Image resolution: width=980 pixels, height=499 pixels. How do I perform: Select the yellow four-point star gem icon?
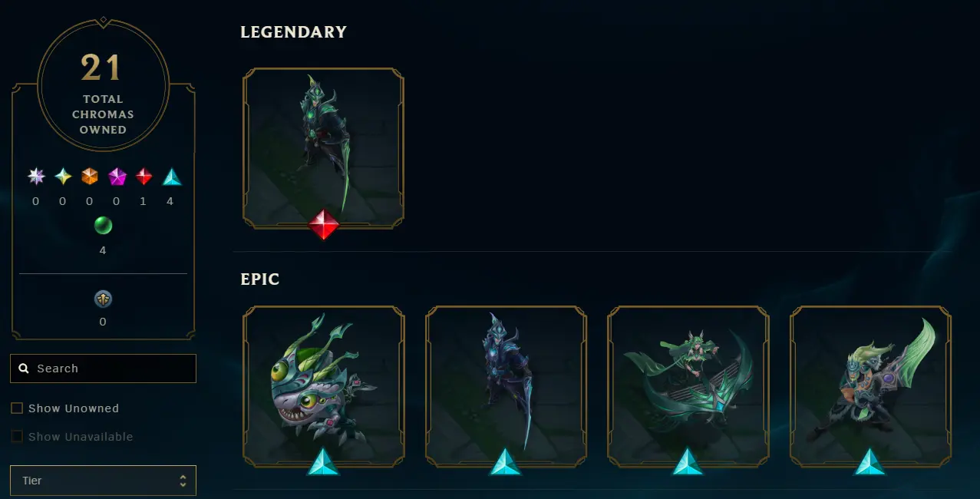pos(63,177)
